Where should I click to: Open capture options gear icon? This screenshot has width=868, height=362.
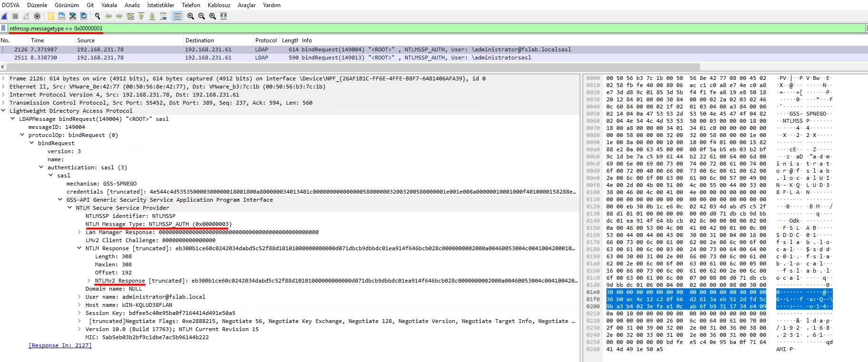point(37,16)
